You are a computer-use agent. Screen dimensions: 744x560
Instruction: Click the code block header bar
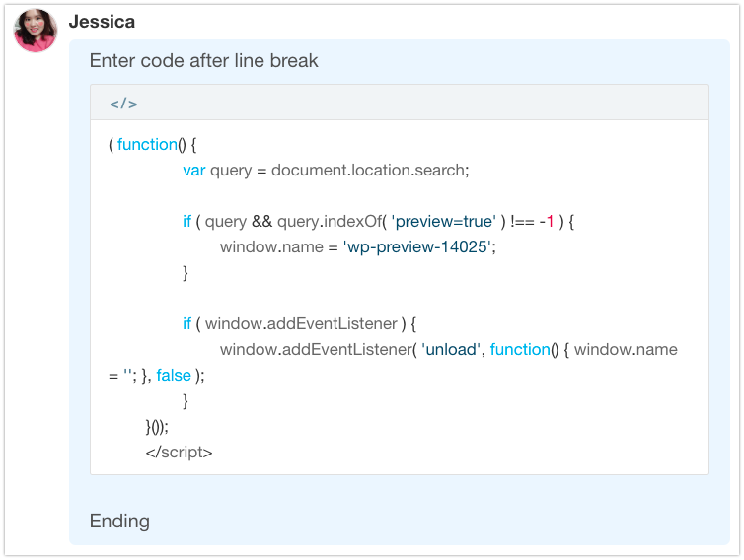[399, 103]
